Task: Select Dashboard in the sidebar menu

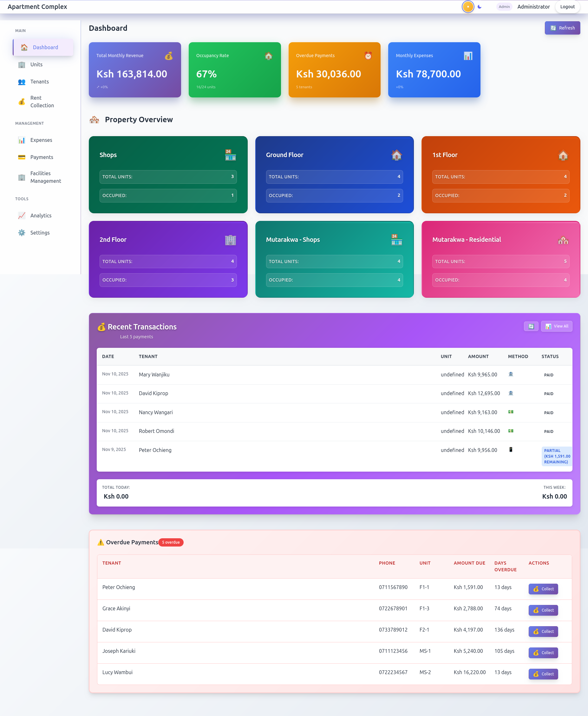Action: (45, 47)
